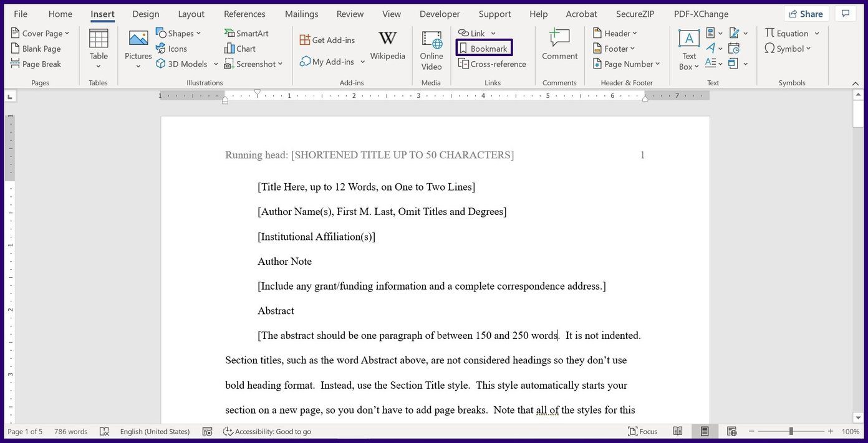
Task: Click the 3D Models cube icon
Action: (161, 64)
